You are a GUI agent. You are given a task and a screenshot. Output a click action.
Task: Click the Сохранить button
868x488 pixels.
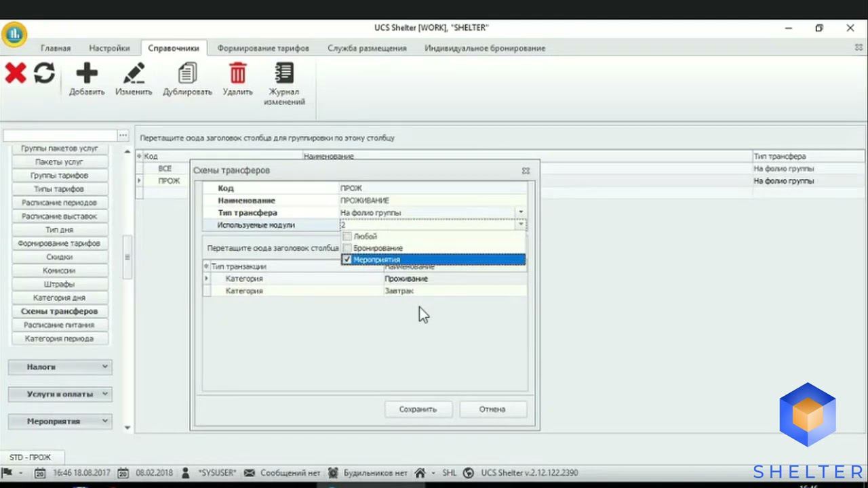(x=418, y=409)
